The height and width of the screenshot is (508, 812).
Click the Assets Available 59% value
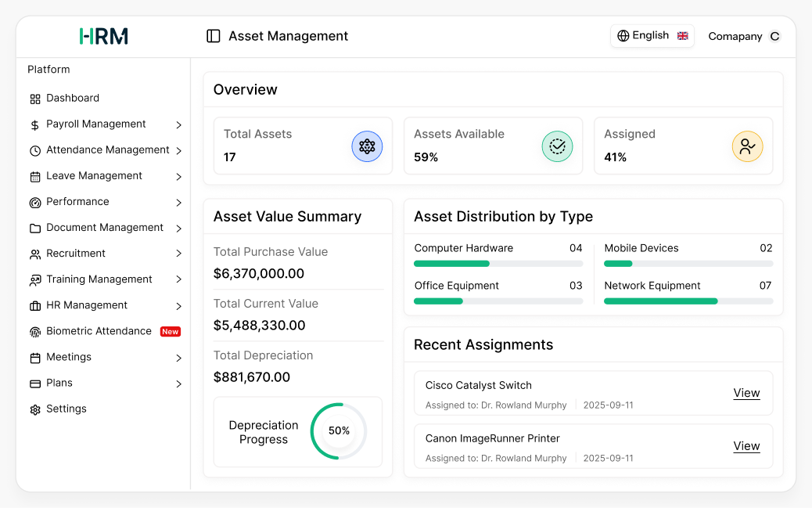pos(426,157)
